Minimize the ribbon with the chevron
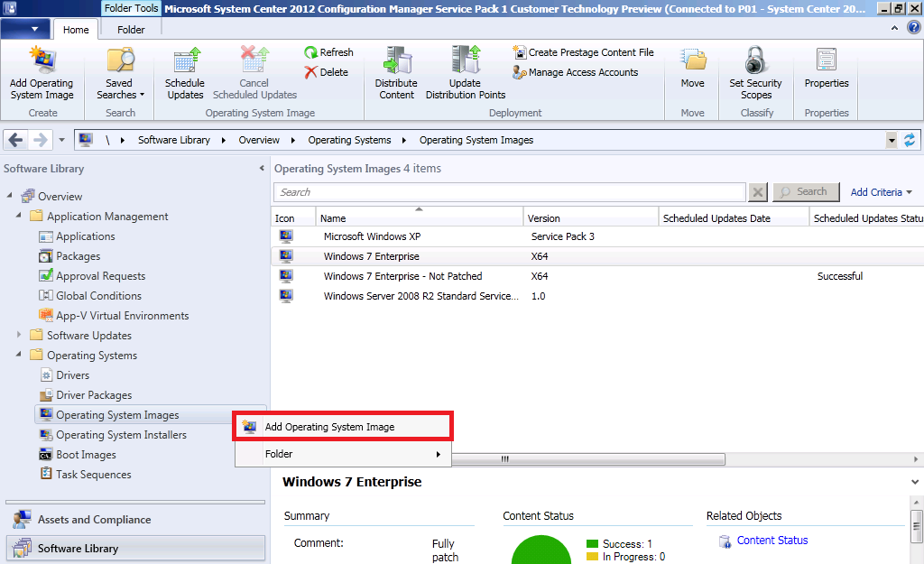924x564 pixels. pos(894,28)
